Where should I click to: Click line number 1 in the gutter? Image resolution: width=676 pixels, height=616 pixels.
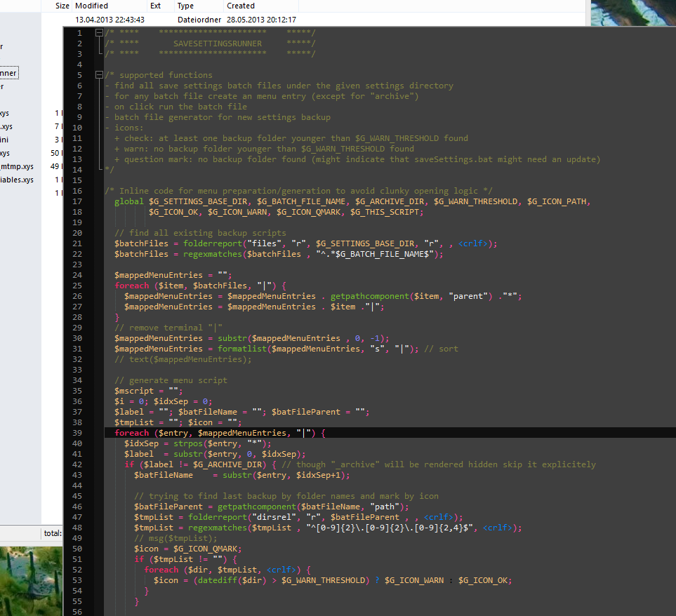[79, 32]
